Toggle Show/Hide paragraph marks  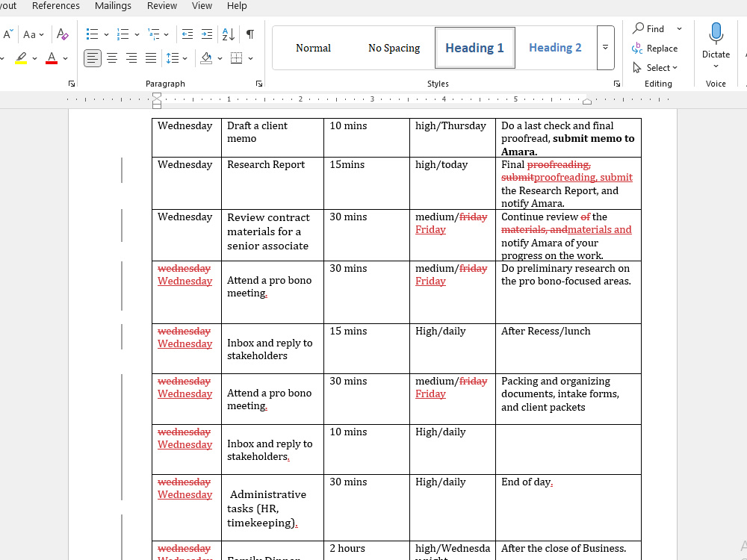[249, 34]
